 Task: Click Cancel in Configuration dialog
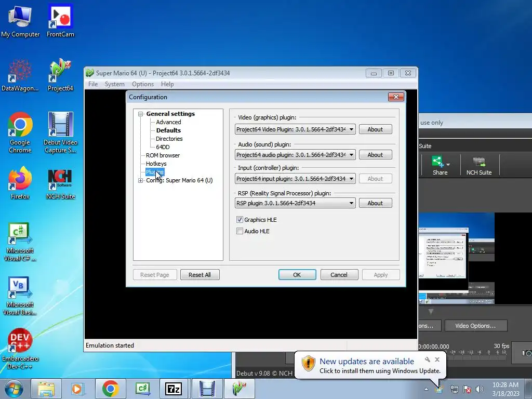339,274
